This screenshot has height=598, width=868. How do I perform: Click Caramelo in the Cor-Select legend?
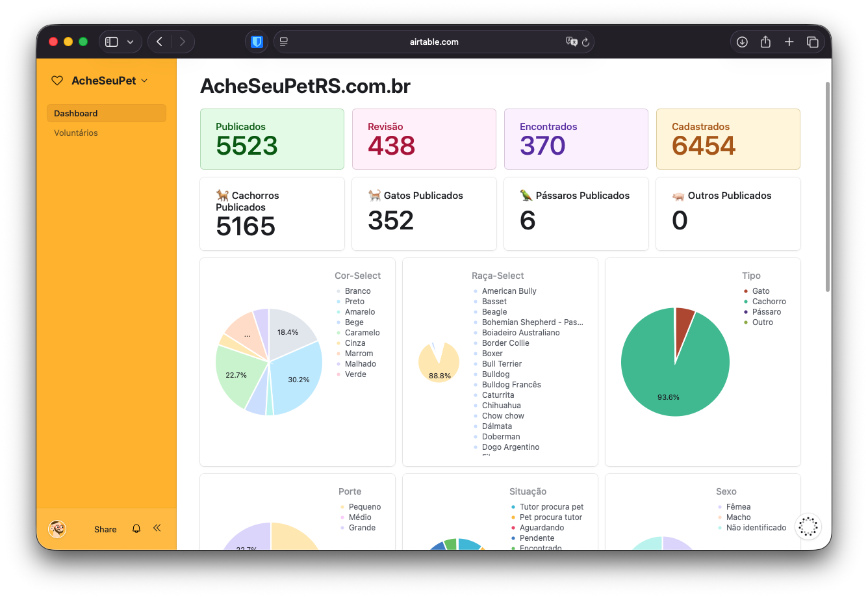click(362, 333)
